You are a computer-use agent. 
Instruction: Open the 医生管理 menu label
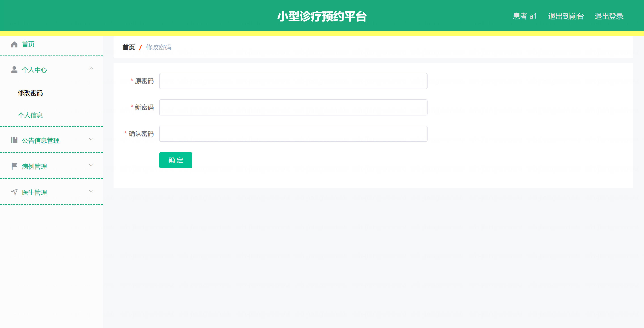tap(34, 192)
